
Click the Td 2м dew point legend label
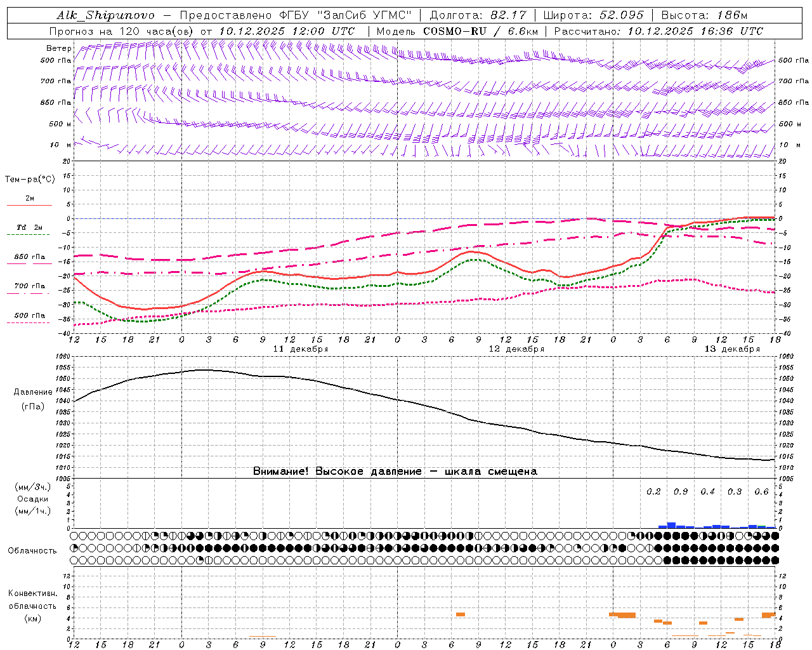click(30, 227)
